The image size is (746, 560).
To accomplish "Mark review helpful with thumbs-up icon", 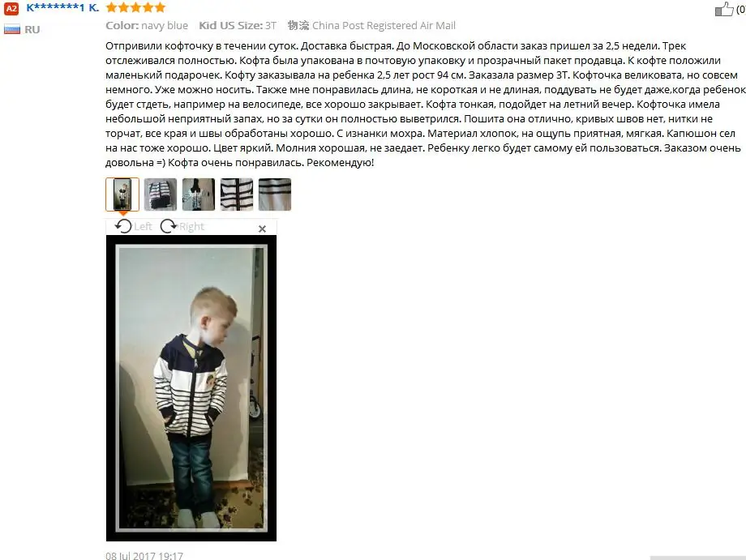I will [723, 9].
